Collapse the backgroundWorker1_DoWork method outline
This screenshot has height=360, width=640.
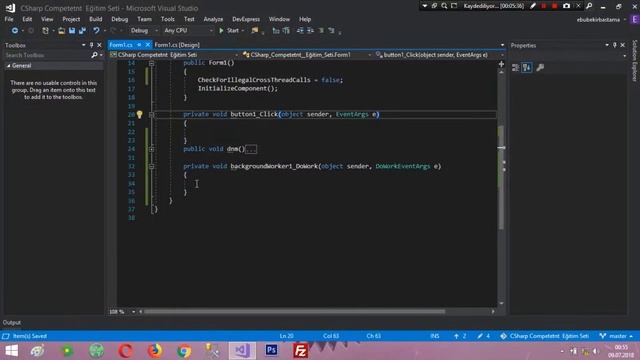tap(151, 167)
